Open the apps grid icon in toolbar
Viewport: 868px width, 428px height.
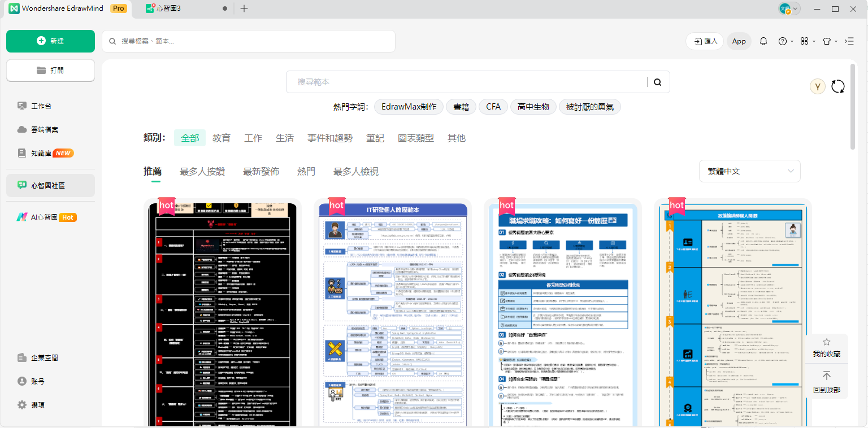pos(805,41)
